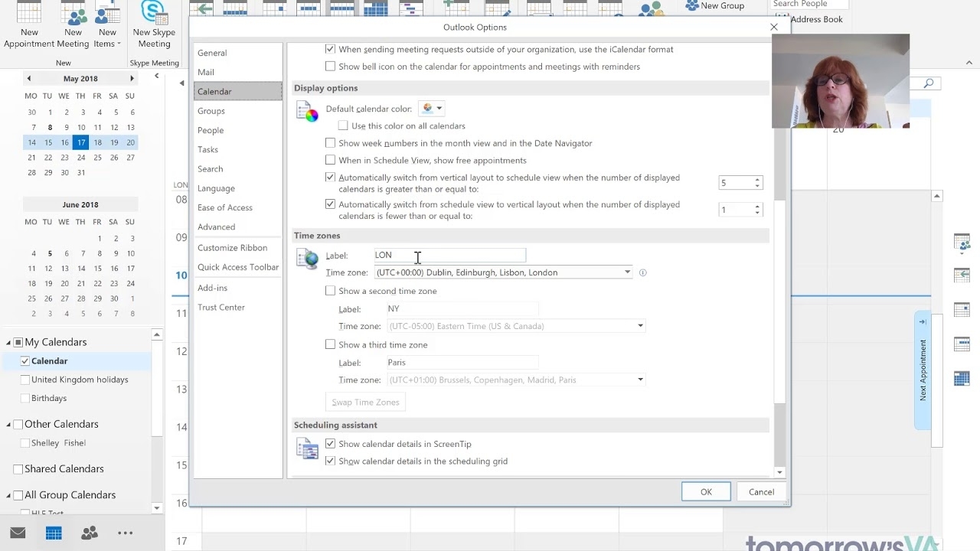Switch to Calendar in the navigation bar
This screenshot has width=980, height=551.
coord(54,533)
